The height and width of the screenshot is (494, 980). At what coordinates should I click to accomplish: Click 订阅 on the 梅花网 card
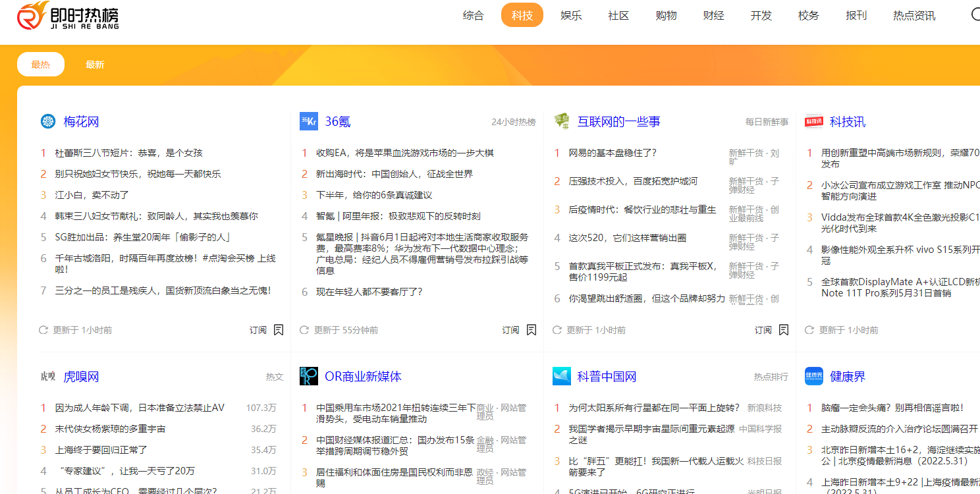click(x=258, y=330)
